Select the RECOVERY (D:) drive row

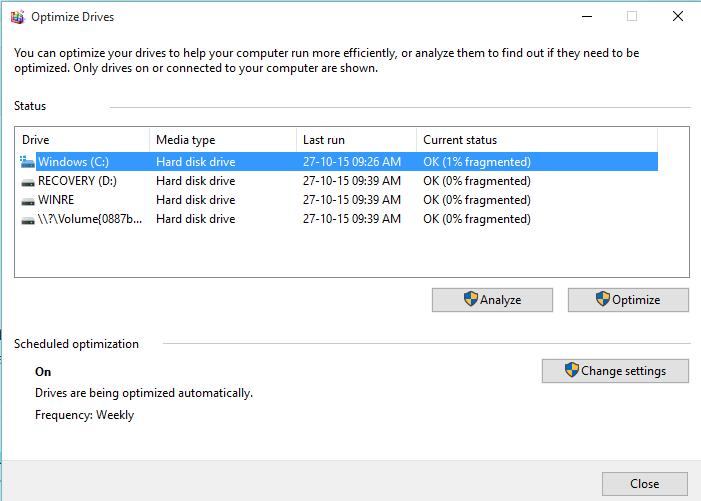pos(338,181)
